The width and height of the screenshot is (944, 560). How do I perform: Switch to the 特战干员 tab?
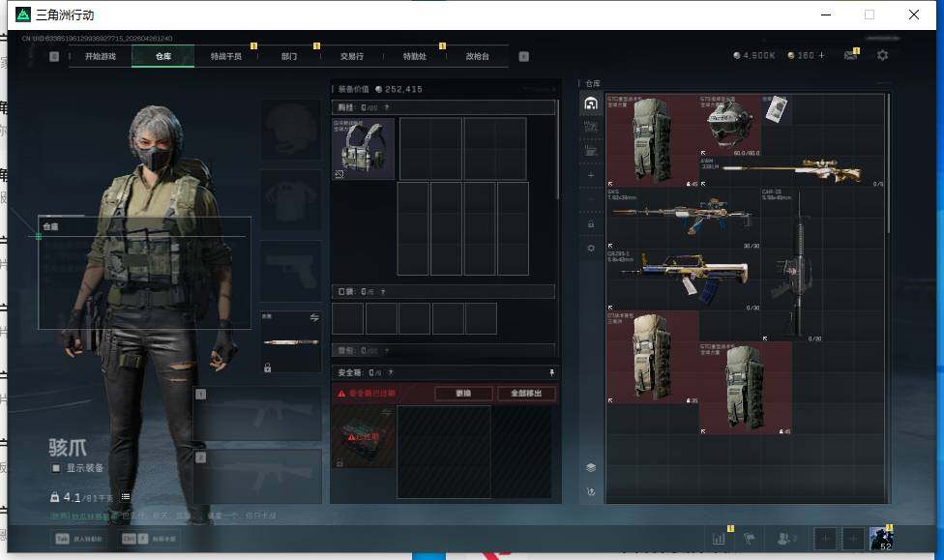coord(225,57)
